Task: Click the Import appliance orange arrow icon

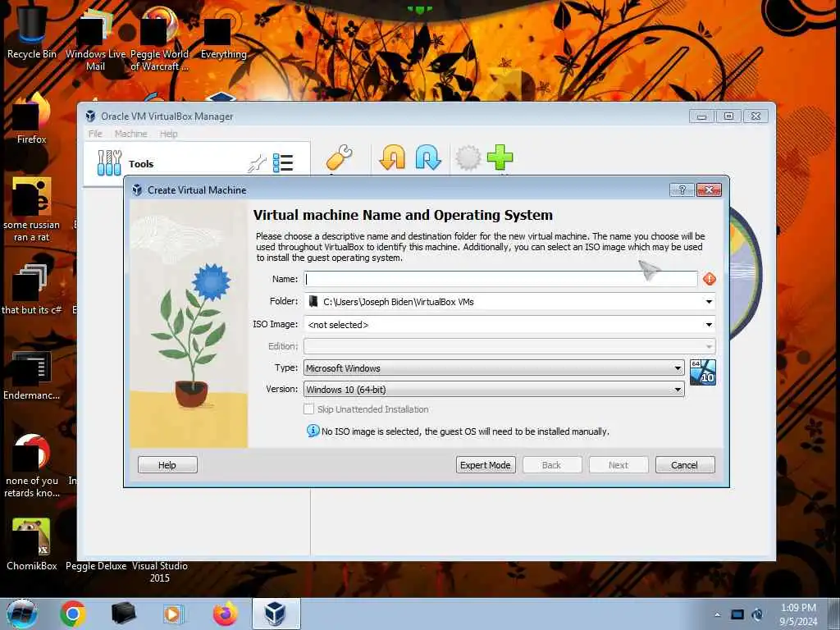Action: tap(392, 157)
